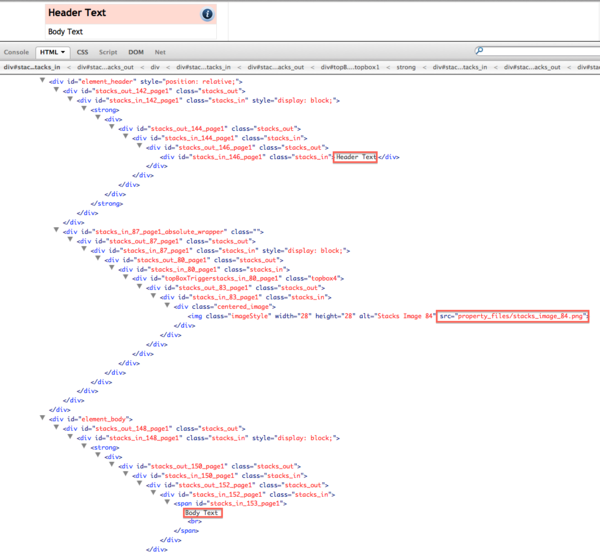Select first div#stac...tacks_in breadcrumb

32,67
